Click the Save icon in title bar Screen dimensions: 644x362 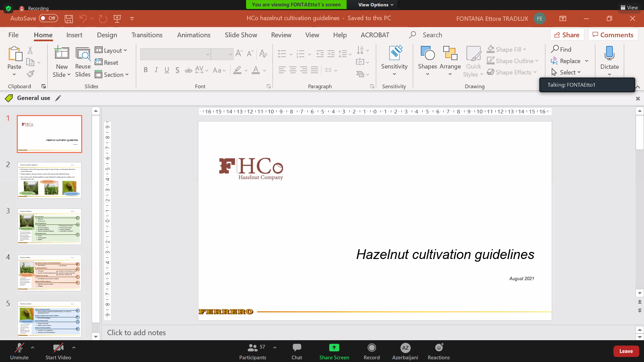tap(69, 19)
